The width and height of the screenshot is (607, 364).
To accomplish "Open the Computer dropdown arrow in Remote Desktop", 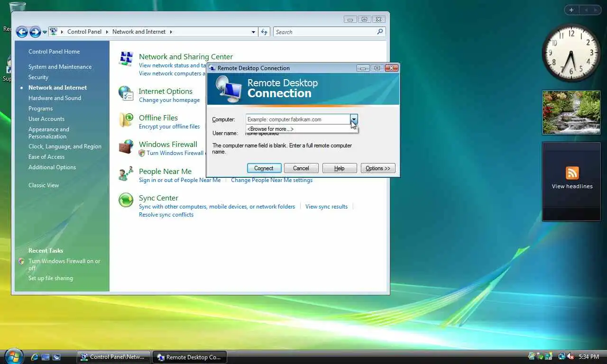I will (x=354, y=119).
